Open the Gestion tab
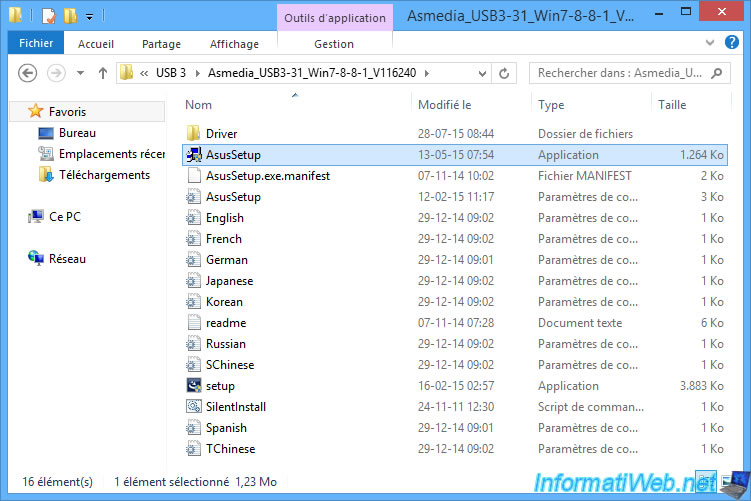This screenshot has width=751, height=501. 333,44
